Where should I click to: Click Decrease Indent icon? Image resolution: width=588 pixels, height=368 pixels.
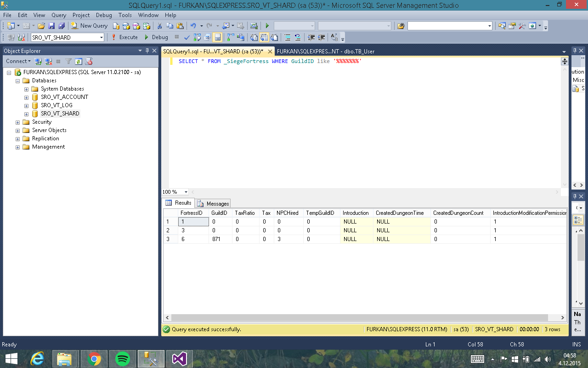coord(311,37)
